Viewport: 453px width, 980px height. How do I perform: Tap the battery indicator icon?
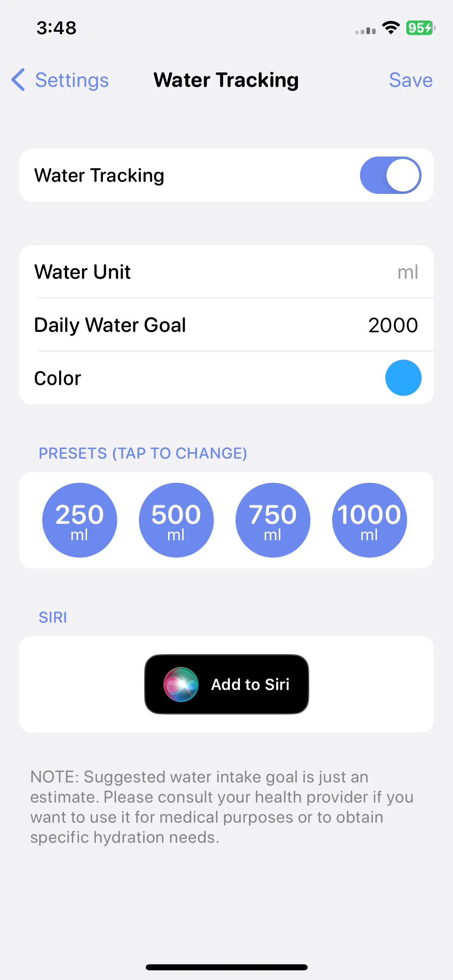pyautogui.click(x=420, y=28)
